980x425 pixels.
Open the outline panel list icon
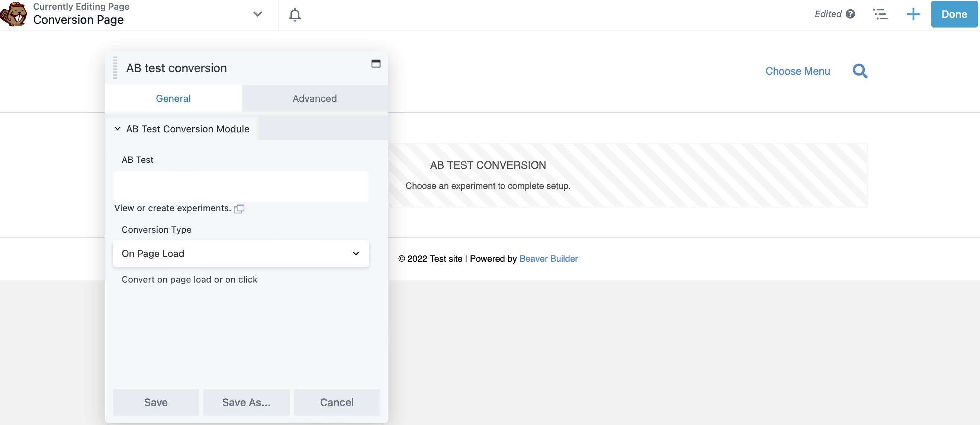click(x=880, y=15)
